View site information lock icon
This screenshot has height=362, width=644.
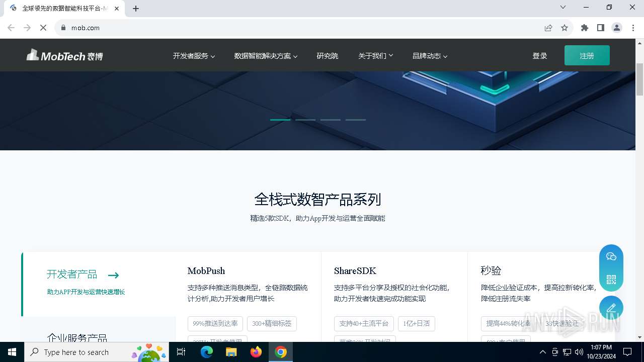[63, 28]
